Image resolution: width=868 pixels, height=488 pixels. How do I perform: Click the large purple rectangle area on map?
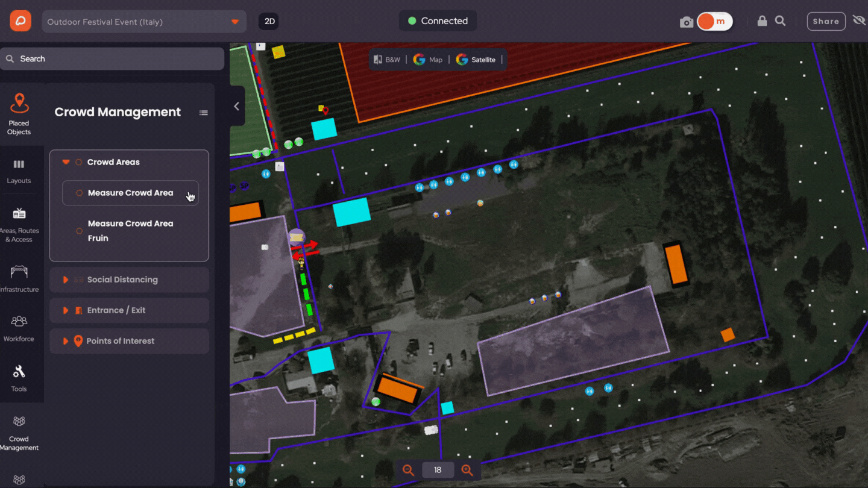coord(573,341)
